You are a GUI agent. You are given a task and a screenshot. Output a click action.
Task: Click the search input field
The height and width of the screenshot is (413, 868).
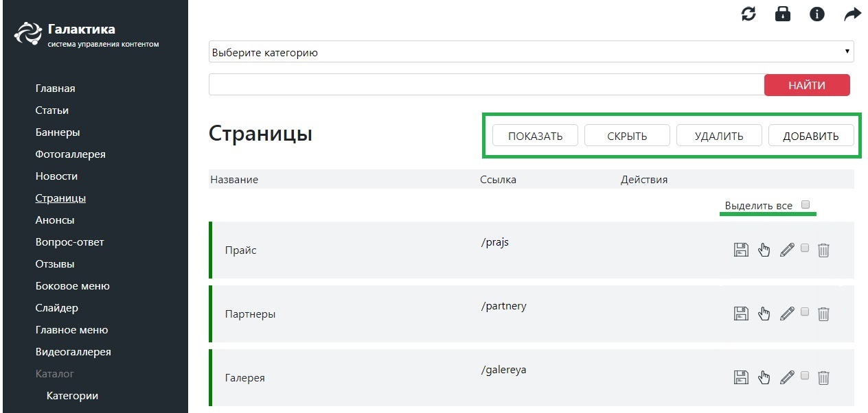[x=486, y=85]
